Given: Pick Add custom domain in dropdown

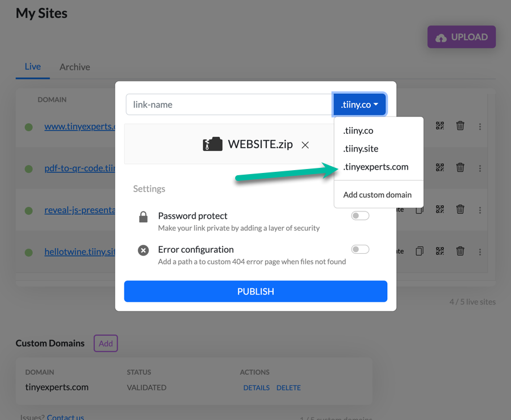Looking at the screenshot, I should [x=377, y=195].
